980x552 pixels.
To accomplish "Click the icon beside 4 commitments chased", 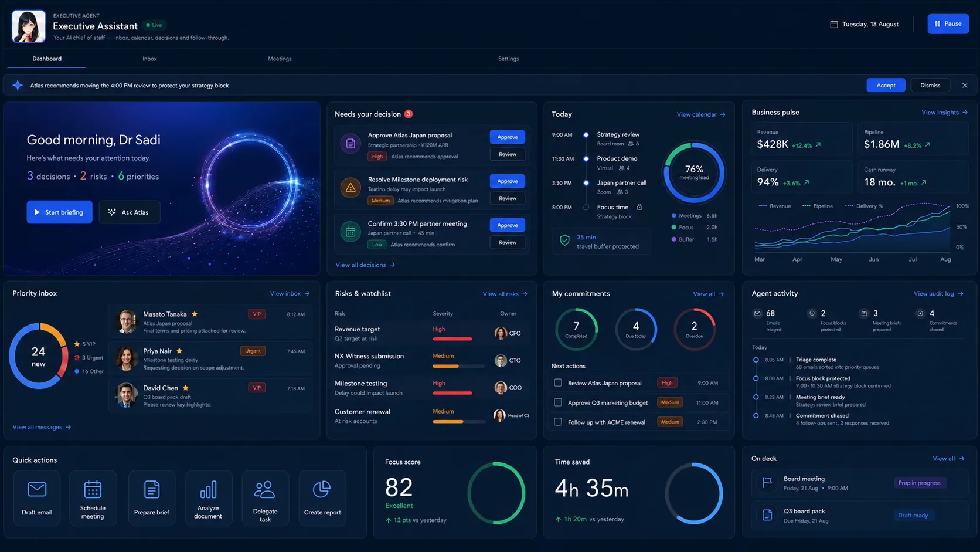I will click(x=920, y=313).
